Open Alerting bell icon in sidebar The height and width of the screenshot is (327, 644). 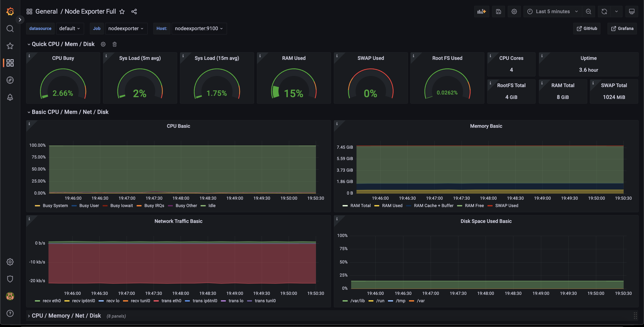[10, 97]
